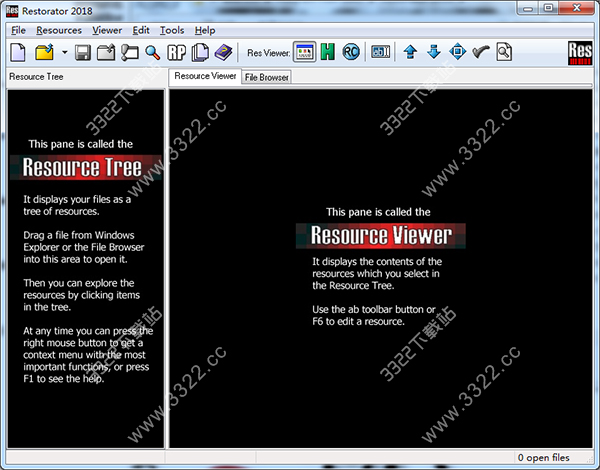Click the New file icon
Screen dimensions: 600x470
tap(19, 51)
